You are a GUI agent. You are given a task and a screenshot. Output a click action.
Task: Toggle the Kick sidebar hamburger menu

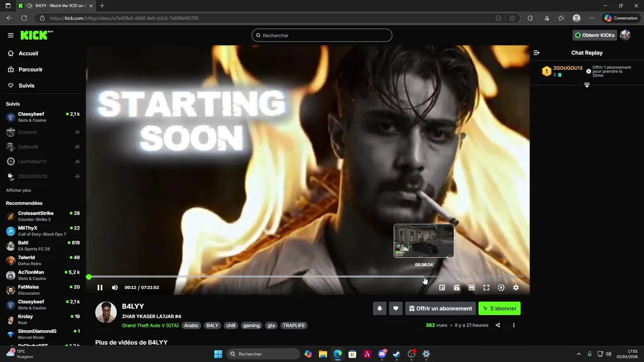click(x=11, y=35)
